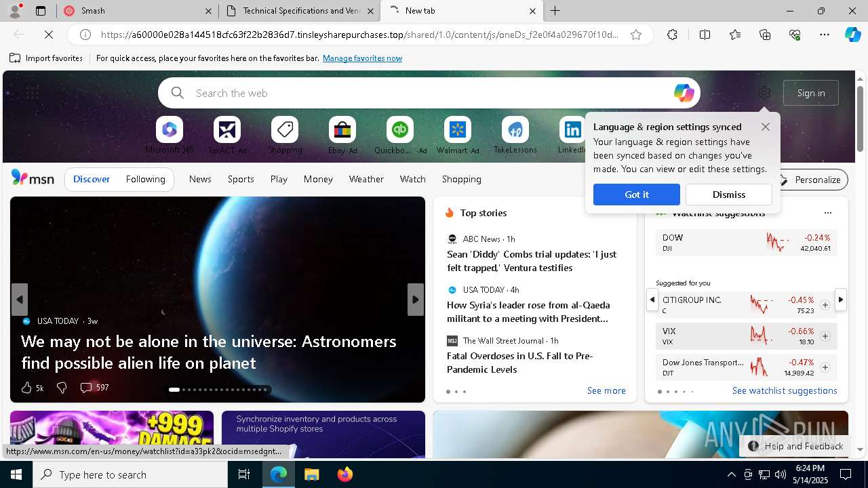
Task: Open the Money menu item
Action: pyautogui.click(x=318, y=179)
